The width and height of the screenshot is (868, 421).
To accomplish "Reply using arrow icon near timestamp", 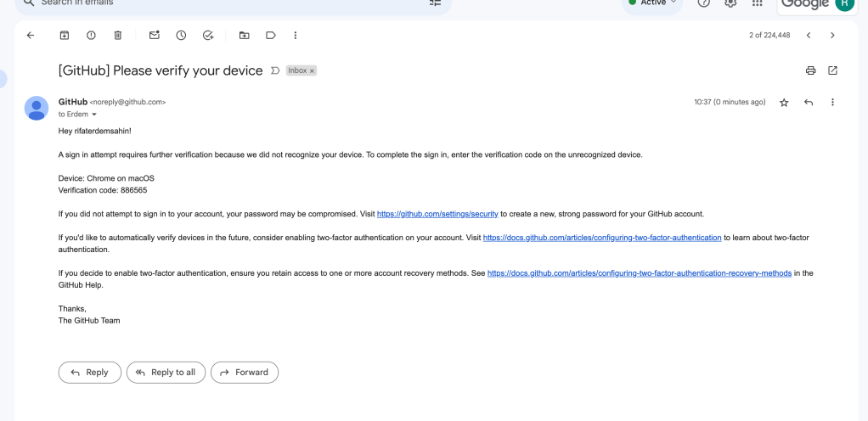I will point(809,103).
